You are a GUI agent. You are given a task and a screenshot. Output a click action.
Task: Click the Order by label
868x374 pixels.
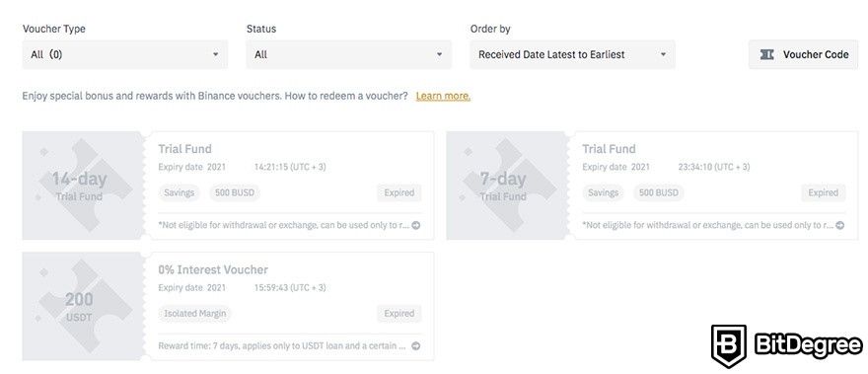490,29
